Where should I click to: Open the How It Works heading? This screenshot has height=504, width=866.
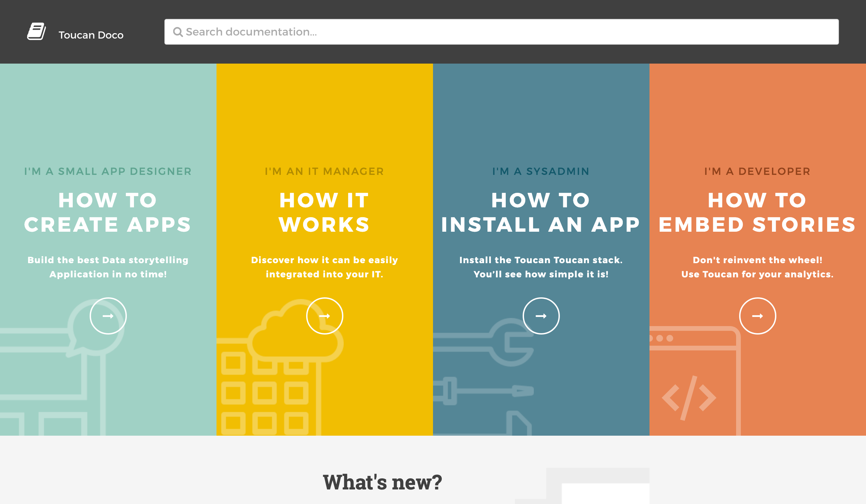[324, 212]
